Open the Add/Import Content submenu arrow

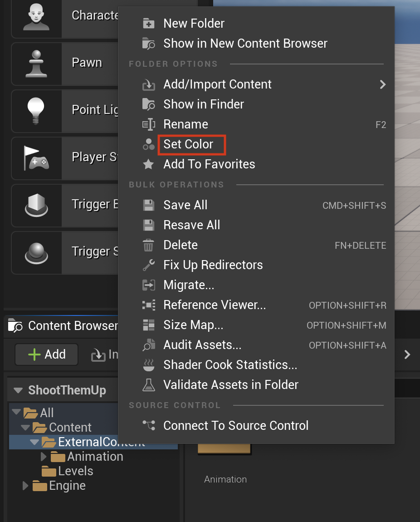pyautogui.click(x=383, y=84)
